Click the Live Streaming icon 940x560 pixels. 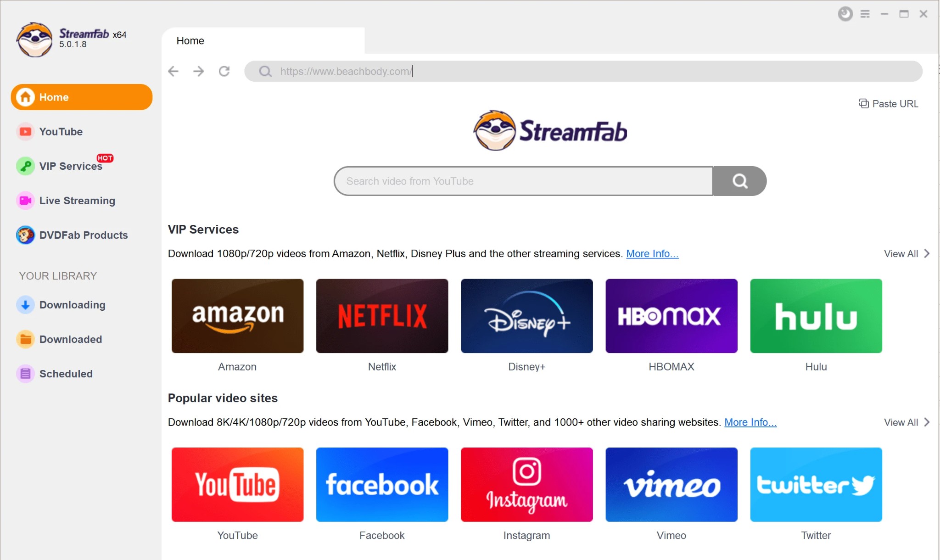(25, 201)
